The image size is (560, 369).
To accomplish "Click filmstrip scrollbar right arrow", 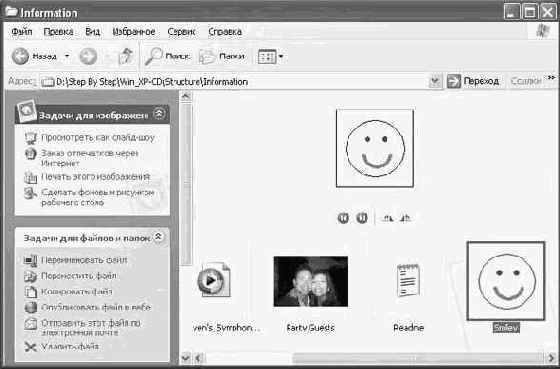I will click(x=551, y=357).
